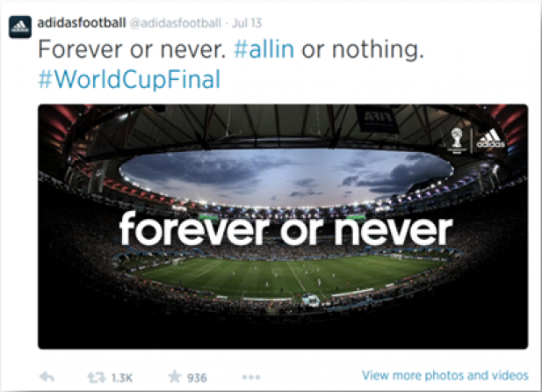
Task: Favorite the tweet with star icon
Action: 175,376
